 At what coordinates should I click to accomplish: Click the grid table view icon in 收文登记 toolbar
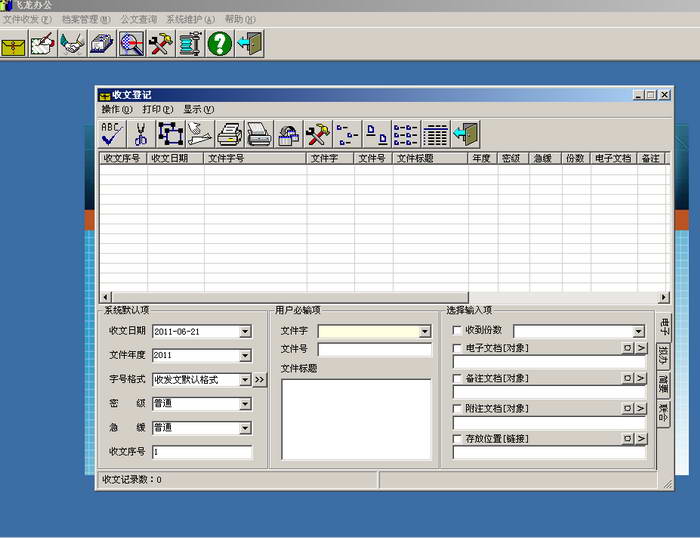click(435, 134)
